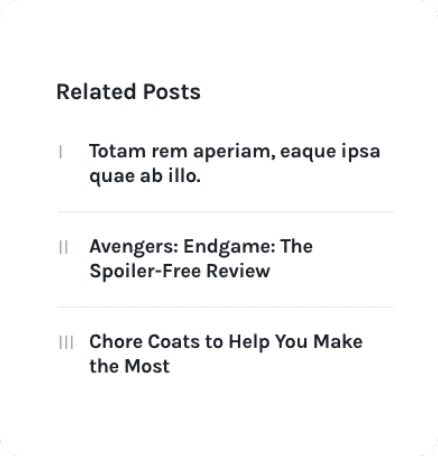Image resolution: width=438 pixels, height=456 pixels.
Task: Click the double-bar numeral II marker
Action: click(x=63, y=247)
